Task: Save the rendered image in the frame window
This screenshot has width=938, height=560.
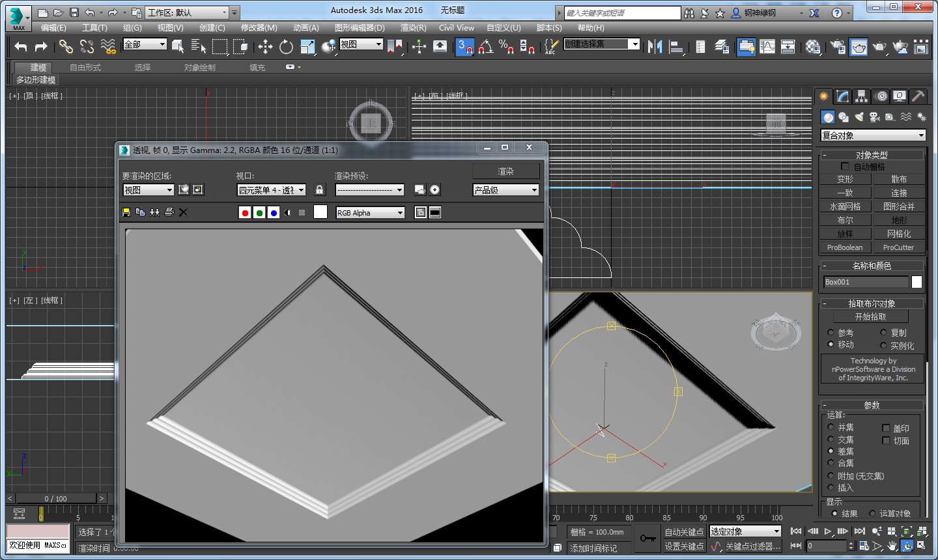Action: click(126, 212)
